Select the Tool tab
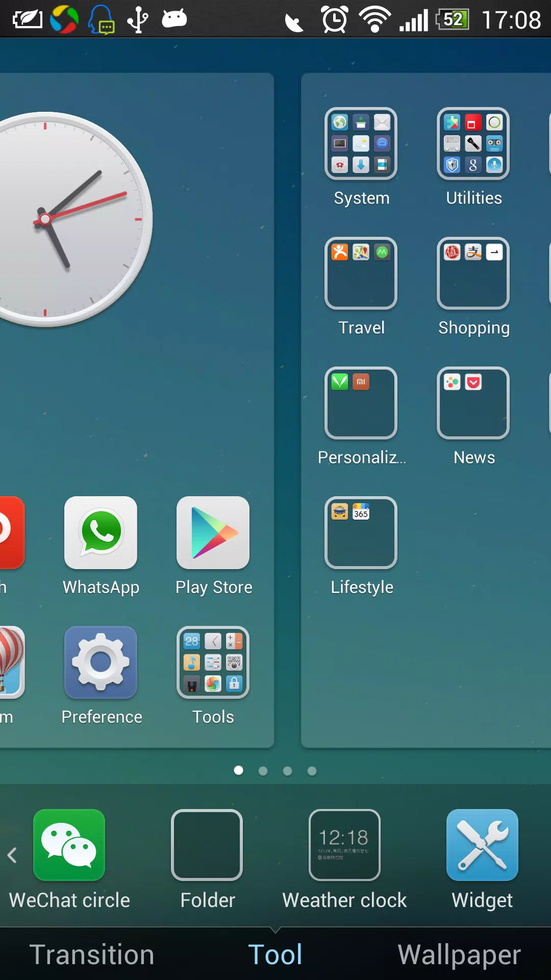 pyautogui.click(x=275, y=954)
